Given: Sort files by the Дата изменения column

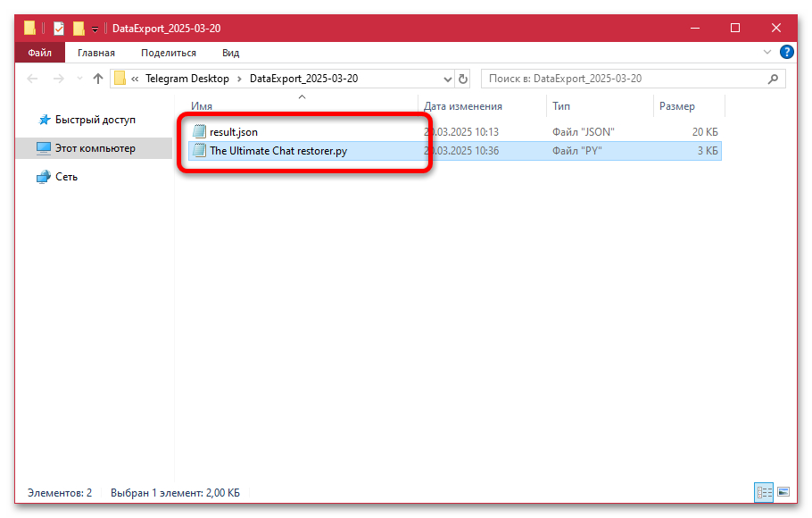Looking at the screenshot, I should point(463,106).
